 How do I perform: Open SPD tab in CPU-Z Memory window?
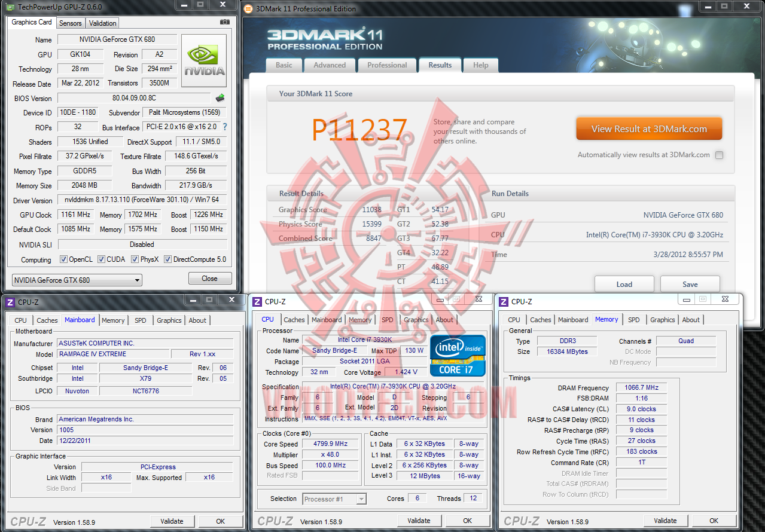tap(634, 320)
